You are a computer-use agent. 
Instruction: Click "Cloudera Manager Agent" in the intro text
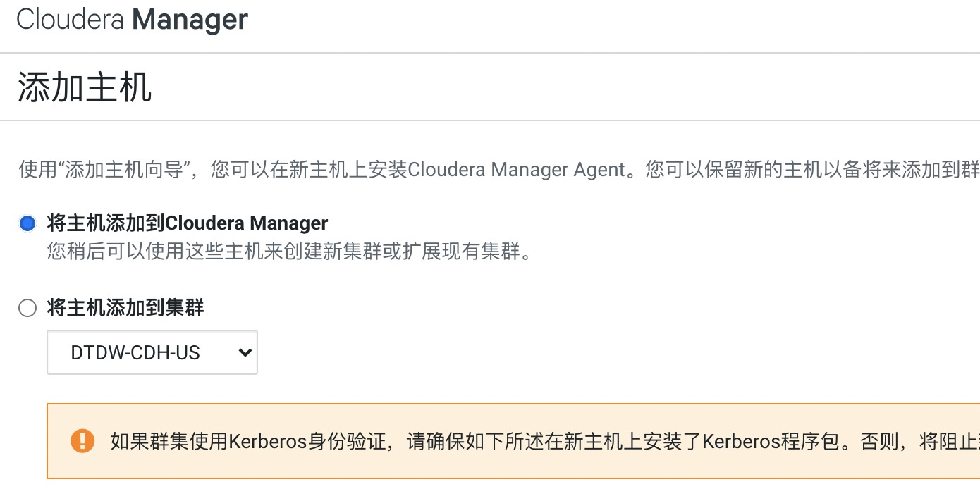click(517, 170)
